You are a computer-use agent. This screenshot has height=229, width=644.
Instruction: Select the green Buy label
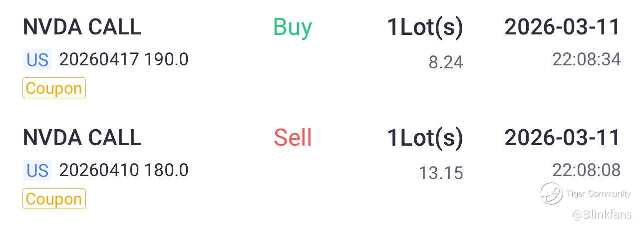coord(293,27)
